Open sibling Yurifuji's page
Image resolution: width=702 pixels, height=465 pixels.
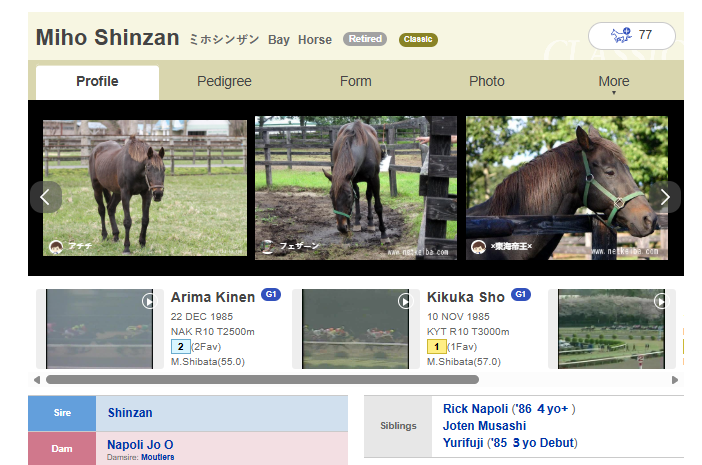point(463,443)
